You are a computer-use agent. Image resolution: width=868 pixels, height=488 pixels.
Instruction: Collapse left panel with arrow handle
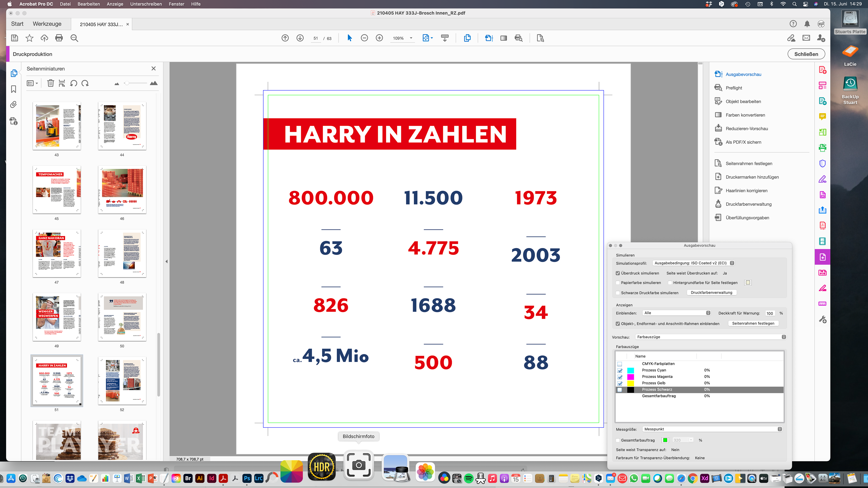[x=166, y=261]
